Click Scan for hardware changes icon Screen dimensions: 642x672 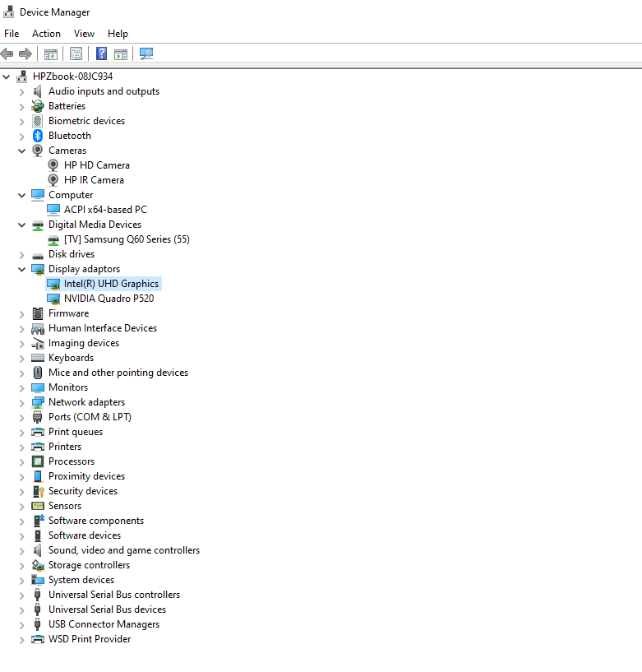[146, 53]
